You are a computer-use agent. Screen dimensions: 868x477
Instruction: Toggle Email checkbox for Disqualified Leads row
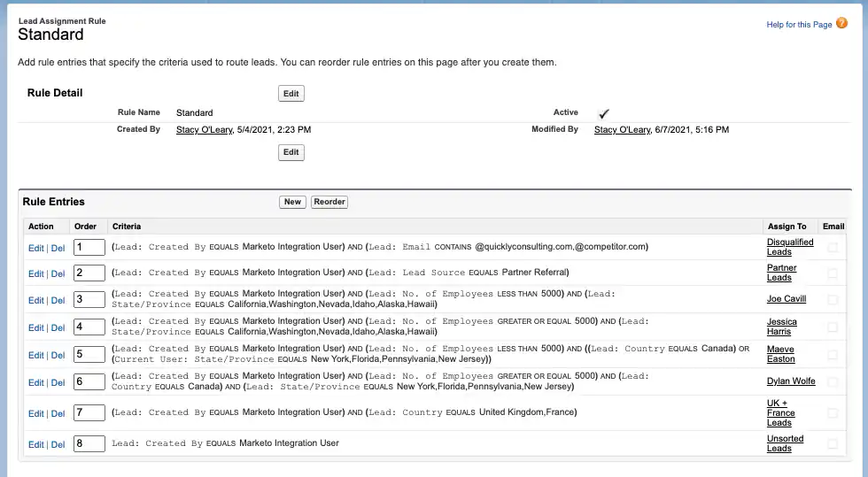click(832, 248)
